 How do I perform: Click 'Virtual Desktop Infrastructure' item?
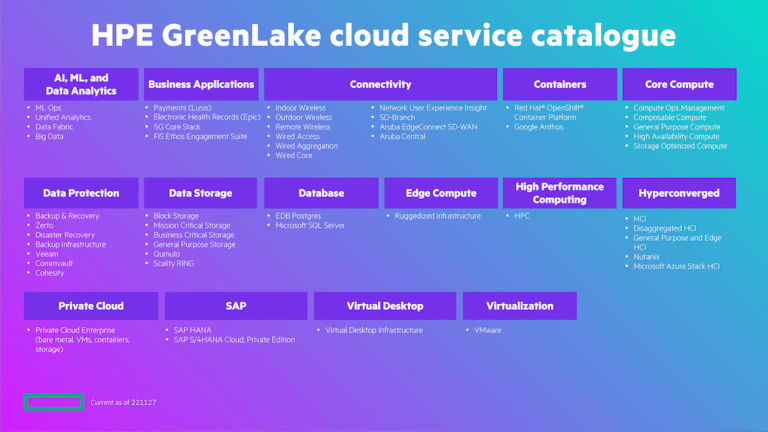pyautogui.click(x=374, y=330)
